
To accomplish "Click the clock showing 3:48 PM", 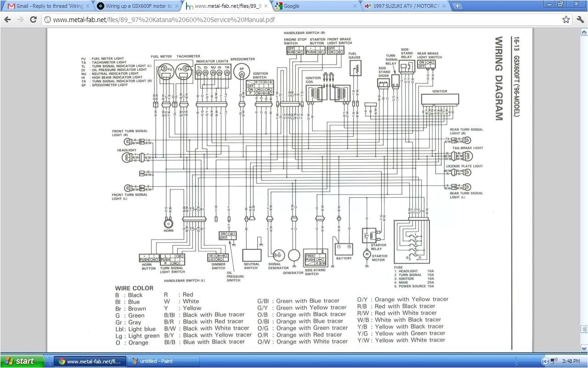I will 571,361.
